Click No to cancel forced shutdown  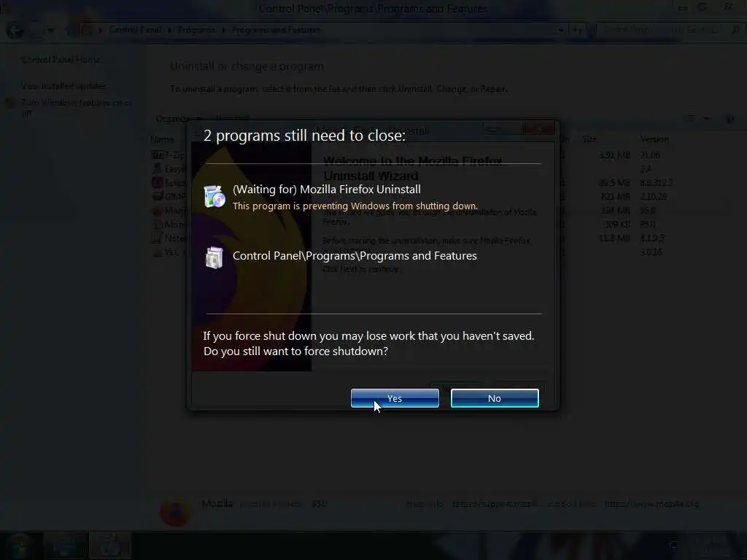click(495, 398)
